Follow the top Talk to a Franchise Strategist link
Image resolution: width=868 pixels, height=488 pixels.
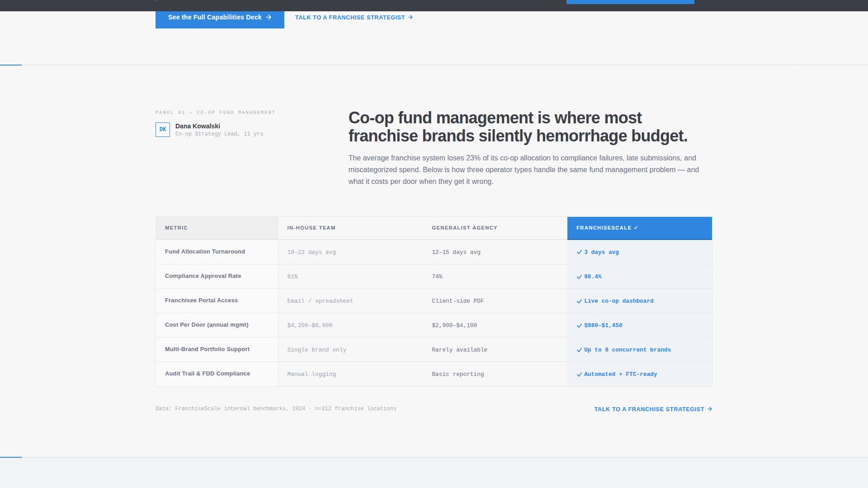(x=354, y=17)
